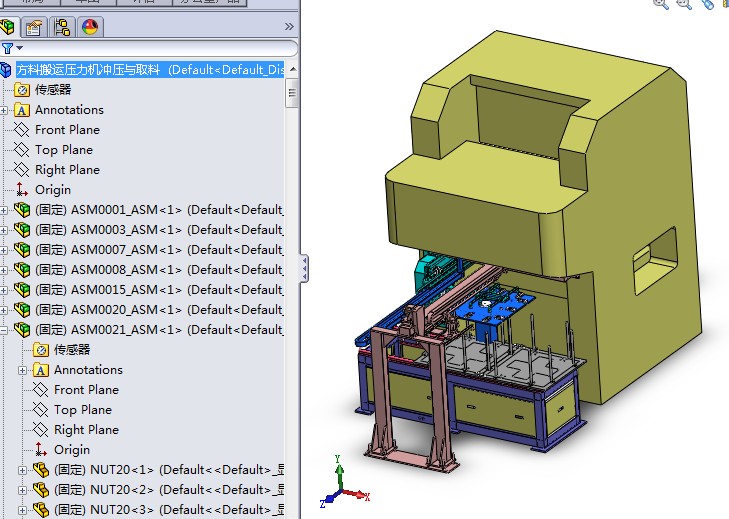Click the ASM0015_ASM<1> assembly icon
Viewport: 729px width, 519px height.
[22, 290]
